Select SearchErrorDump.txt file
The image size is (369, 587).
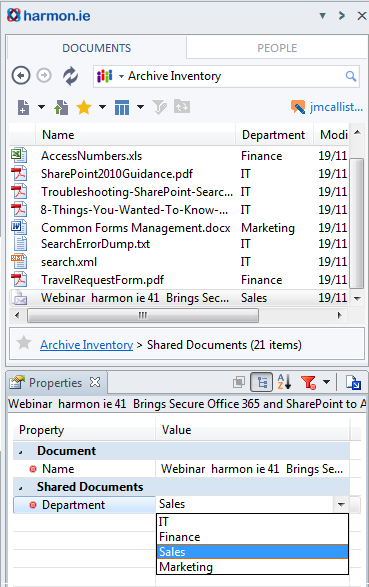click(x=95, y=244)
